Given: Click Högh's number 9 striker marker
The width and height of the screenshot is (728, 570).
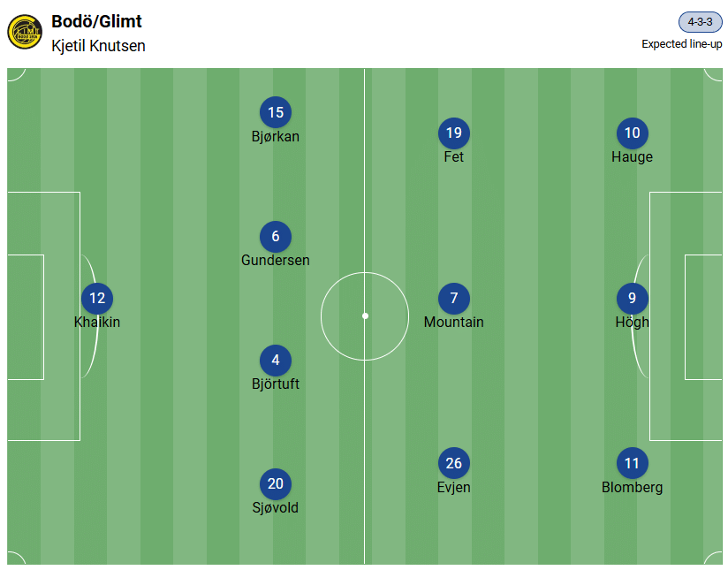Looking at the screenshot, I should 633,299.
